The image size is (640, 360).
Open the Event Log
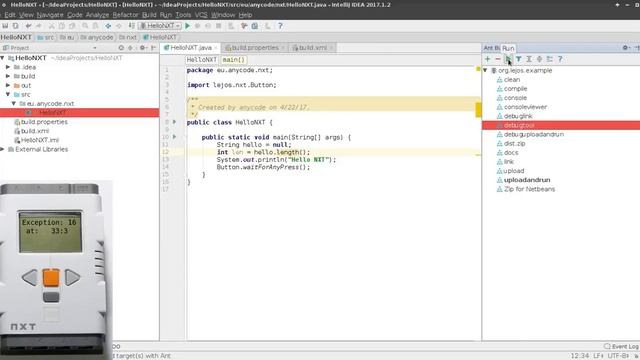click(x=622, y=346)
